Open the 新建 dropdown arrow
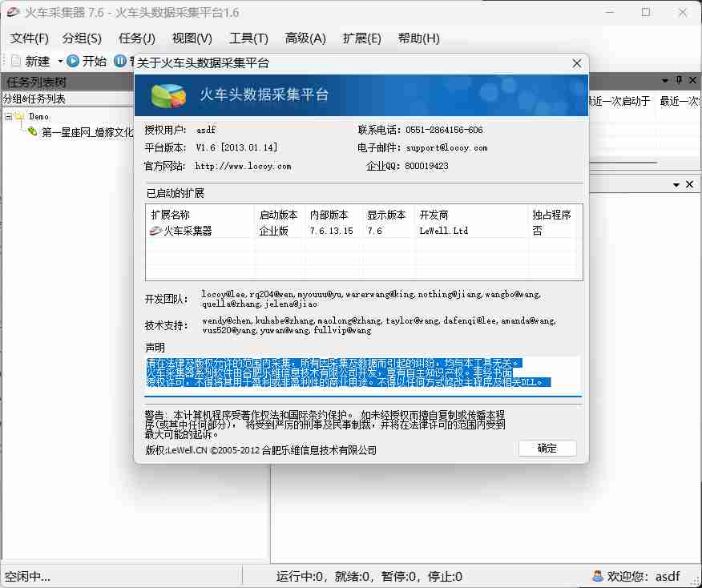The height and width of the screenshot is (588, 702). [59, 61]
